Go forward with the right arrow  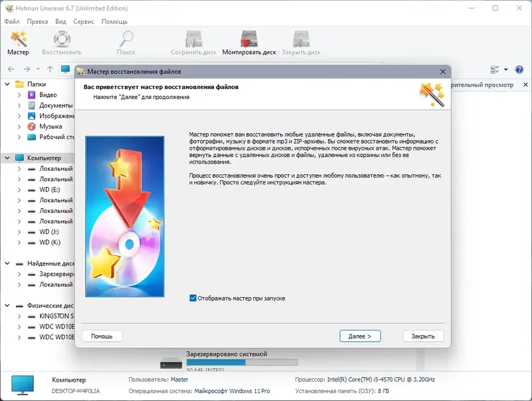(27, 69)
